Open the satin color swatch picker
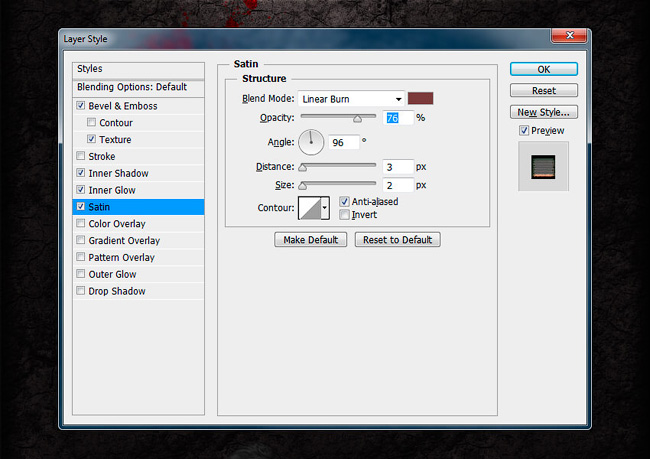 coord(420,98)
